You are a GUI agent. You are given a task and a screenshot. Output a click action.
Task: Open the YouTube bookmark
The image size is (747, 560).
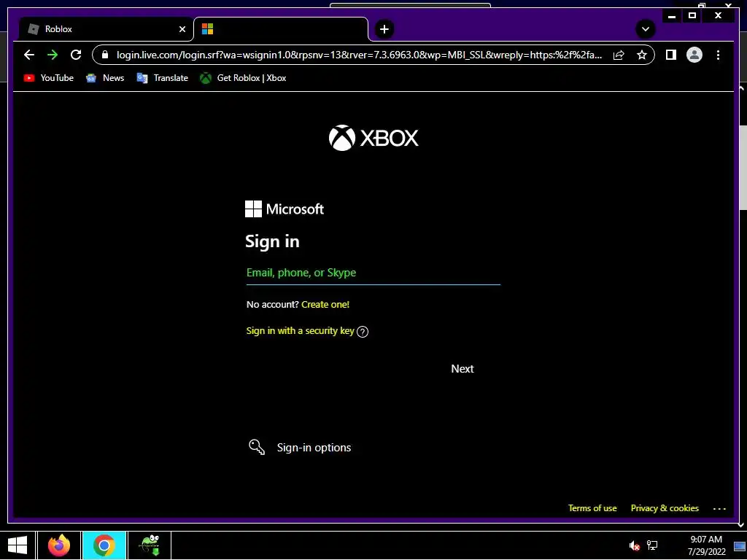[x=49, y=77]
